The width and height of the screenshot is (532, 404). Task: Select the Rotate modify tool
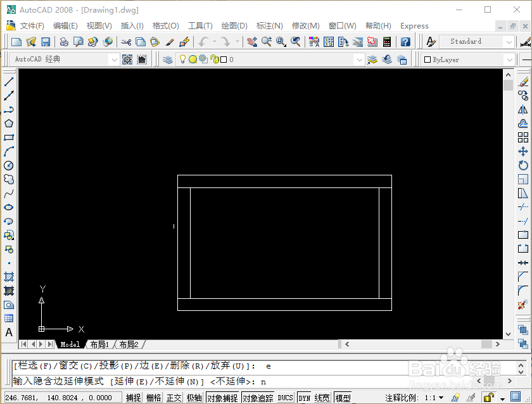[x=523, y=165]
